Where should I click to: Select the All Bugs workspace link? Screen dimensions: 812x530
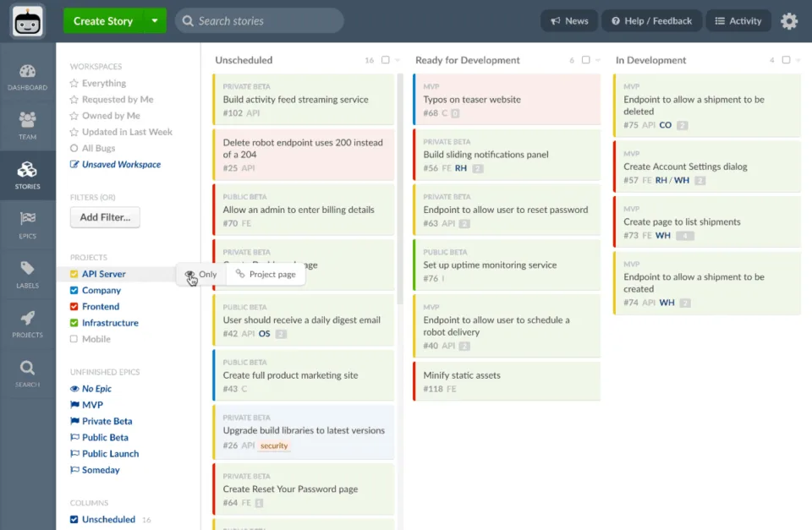point(98,149)
